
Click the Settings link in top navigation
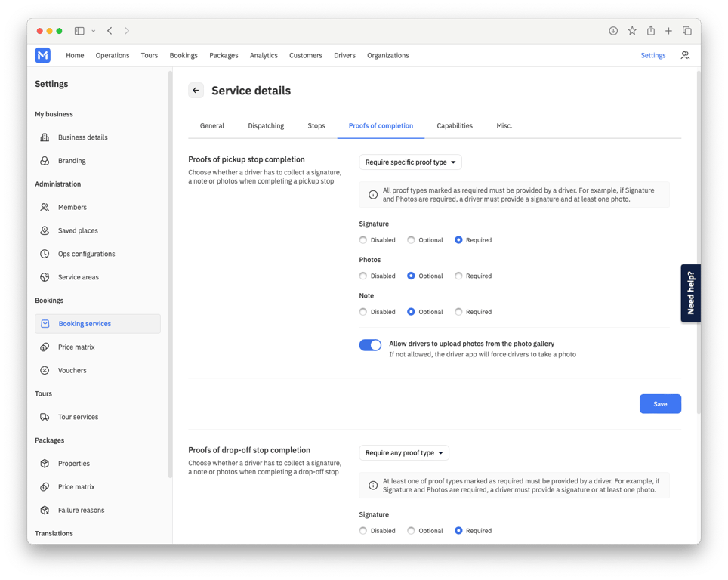(652, 55)
